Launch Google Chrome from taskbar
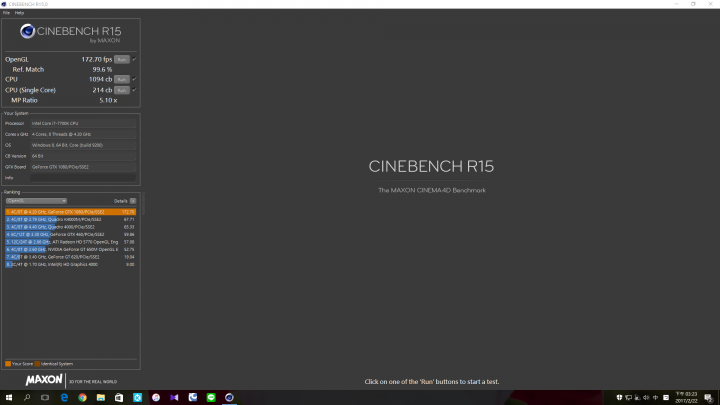The image size is (720, 405). 82,398
